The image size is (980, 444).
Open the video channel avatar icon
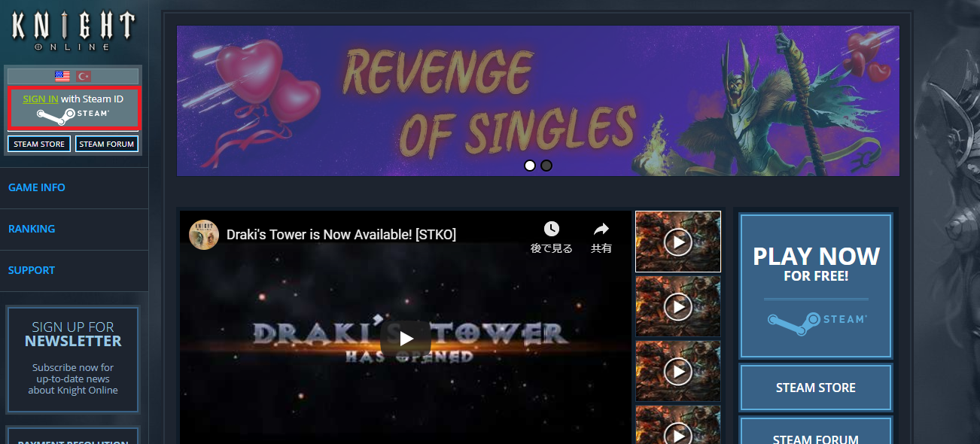[x=204, y=235]
